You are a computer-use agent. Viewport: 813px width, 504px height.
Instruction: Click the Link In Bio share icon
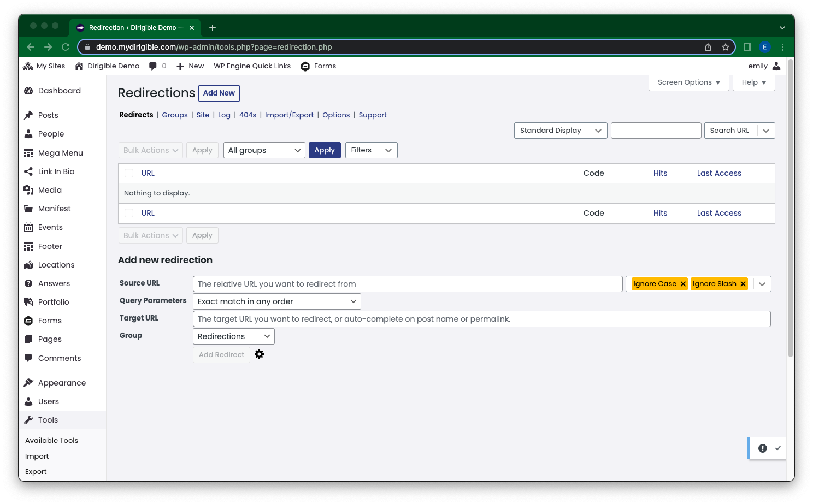coord(28,171)
